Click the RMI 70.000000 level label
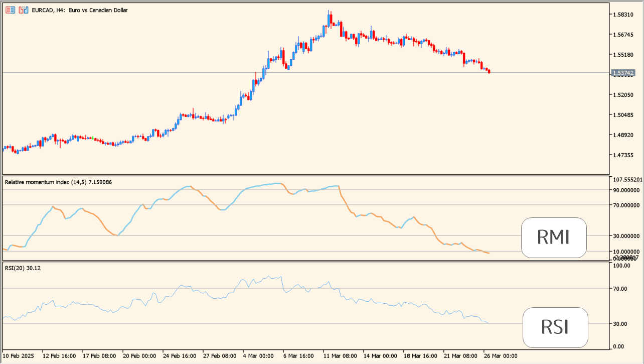644x364 pixels. (626, 205)
